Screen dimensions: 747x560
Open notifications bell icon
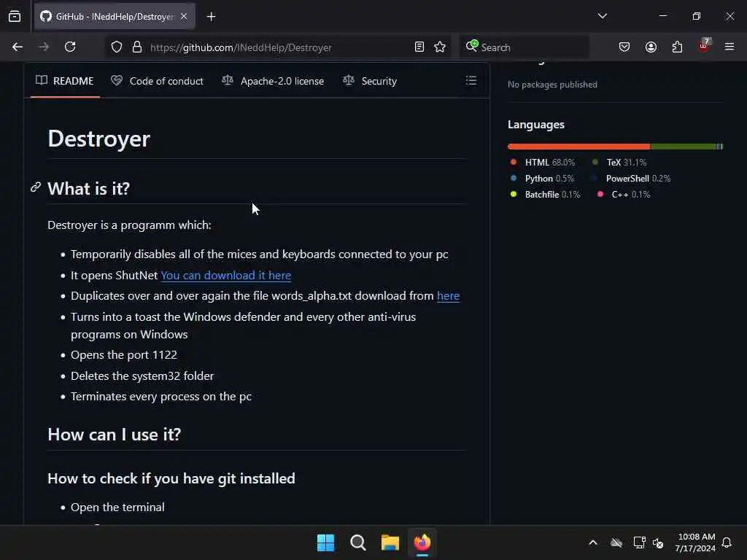pyautogui.click(x=727, y=542)
